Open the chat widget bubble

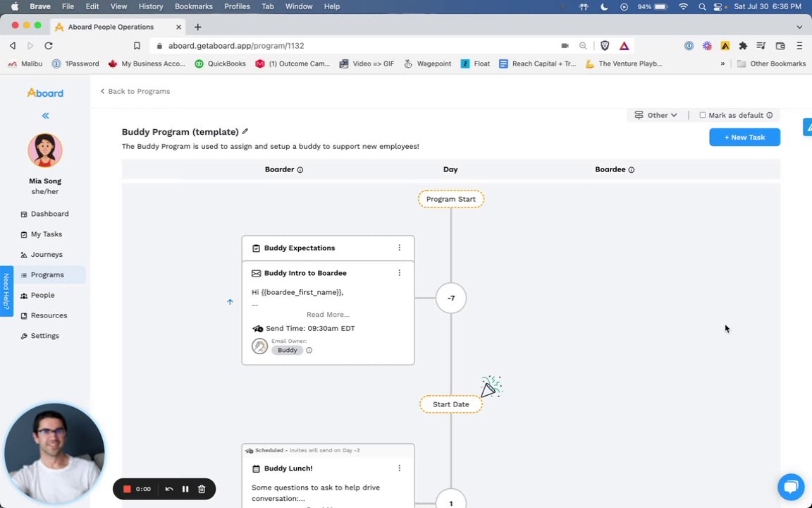point(791,486)
